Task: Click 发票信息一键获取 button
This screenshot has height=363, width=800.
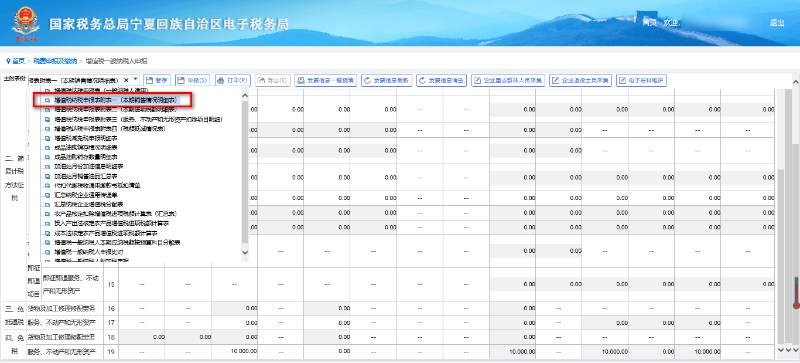Action: [x=326, y=80]
